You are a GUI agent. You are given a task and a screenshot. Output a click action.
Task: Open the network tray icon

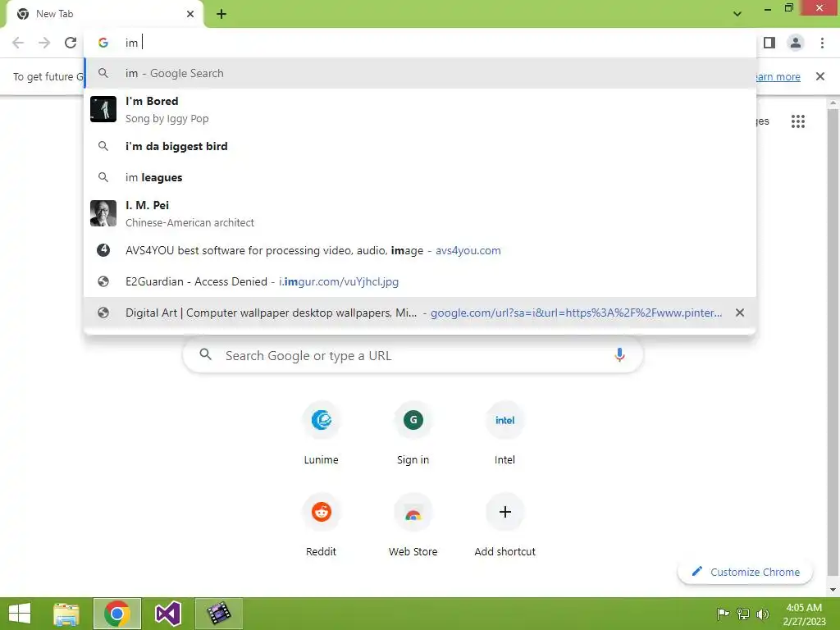[x=743, y=614]
